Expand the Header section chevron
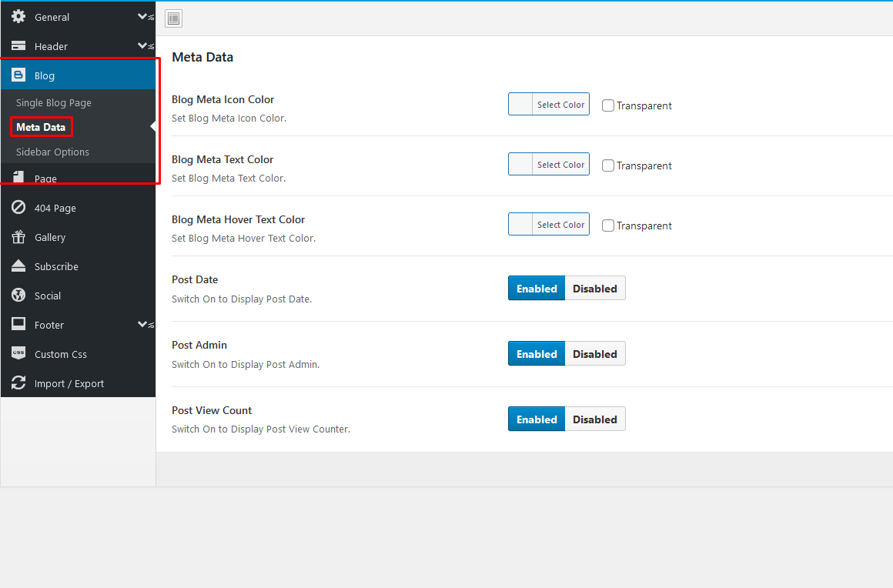This screenshot has height=588, width=893. click(x=143, y=46)
